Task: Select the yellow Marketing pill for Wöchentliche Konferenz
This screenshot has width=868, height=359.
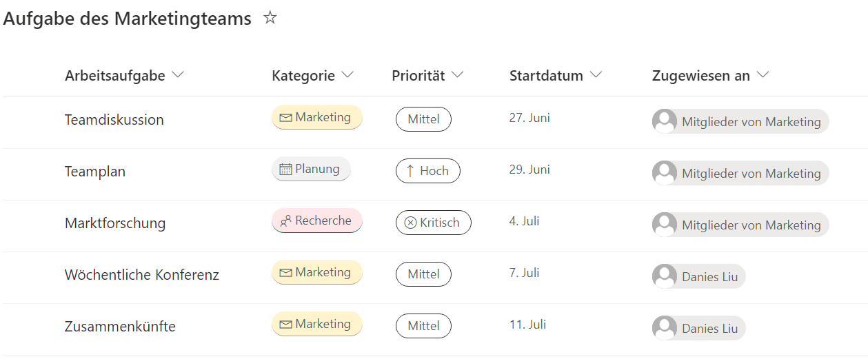Action: pos(317,273)
